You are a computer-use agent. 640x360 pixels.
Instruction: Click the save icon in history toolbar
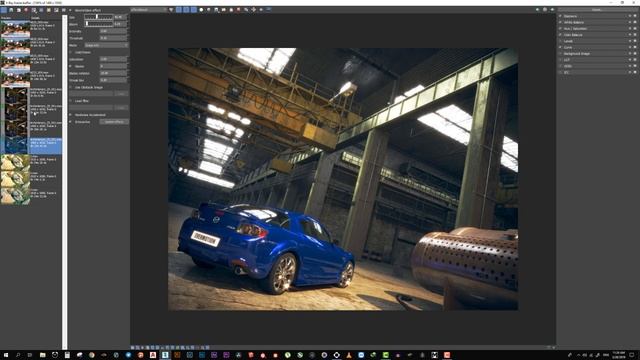11,10
